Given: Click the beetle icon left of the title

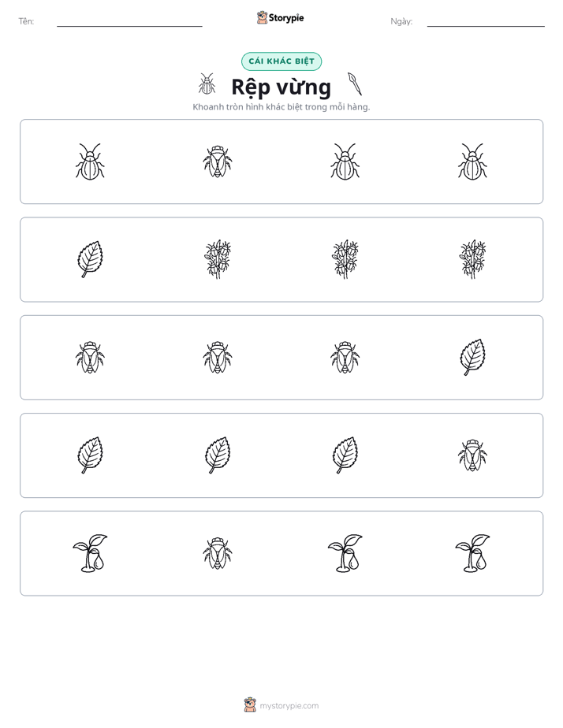Looking at the screenshot, I should 207,84.
